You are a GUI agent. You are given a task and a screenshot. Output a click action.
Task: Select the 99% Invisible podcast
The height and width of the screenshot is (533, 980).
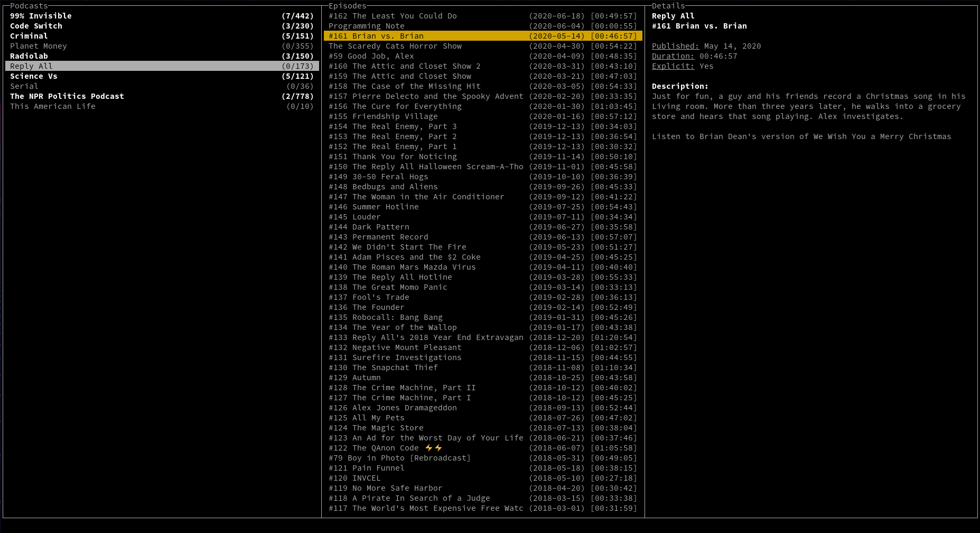162,16
